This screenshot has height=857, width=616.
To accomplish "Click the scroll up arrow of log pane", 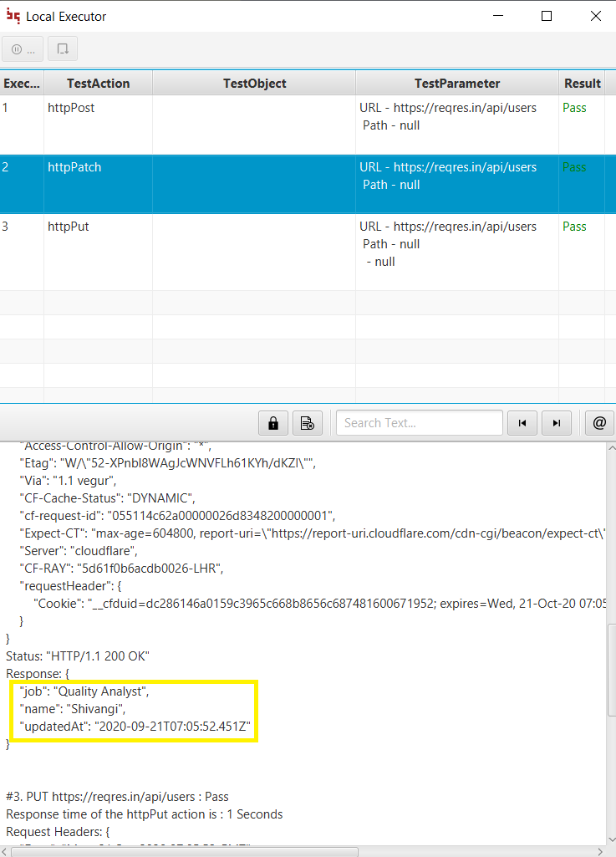I will [612, 447].
